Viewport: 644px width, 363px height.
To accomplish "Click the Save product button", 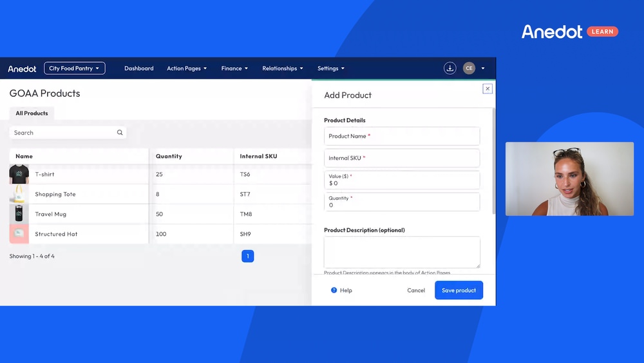I will point(459,290).
